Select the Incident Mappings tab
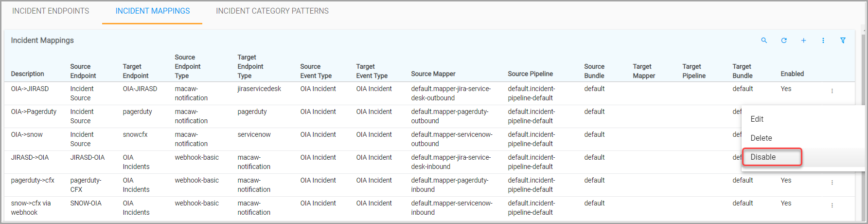868x224 pixels. 153,11
